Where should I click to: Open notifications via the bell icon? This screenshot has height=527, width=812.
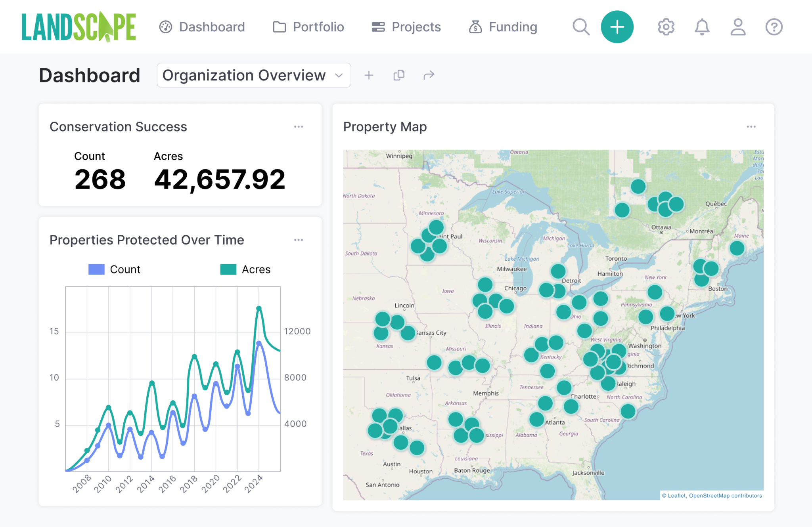click(701, 27)
